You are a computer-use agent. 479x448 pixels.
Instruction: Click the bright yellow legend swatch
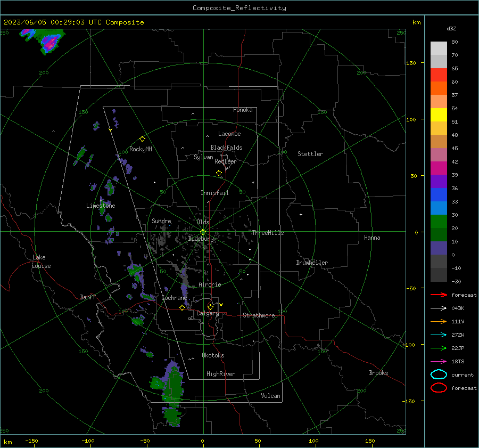(439, 115)
